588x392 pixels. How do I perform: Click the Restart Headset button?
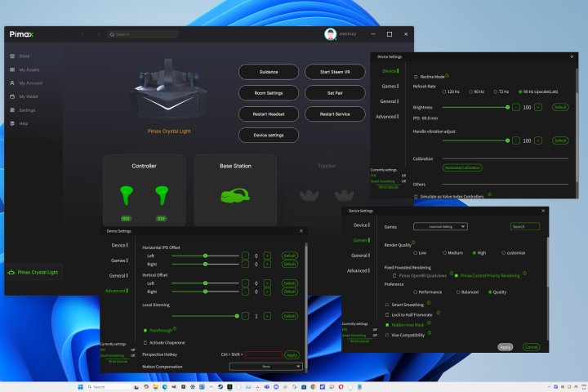tap(269, 114)
